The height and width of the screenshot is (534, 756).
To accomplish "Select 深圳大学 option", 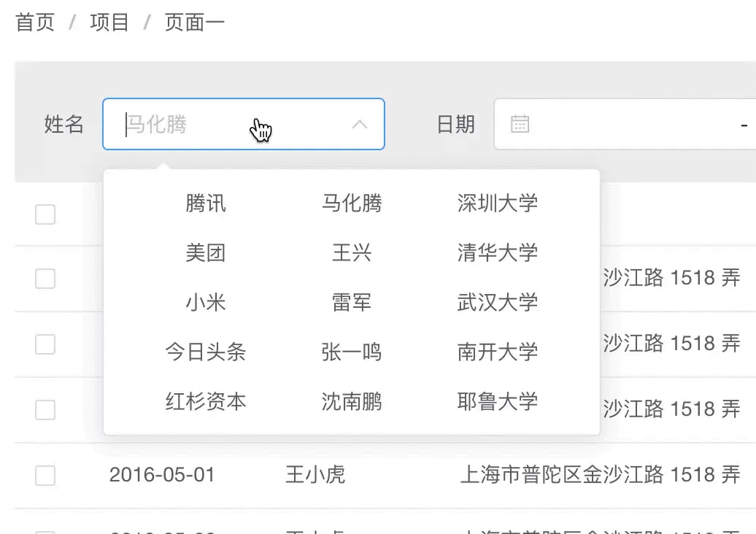I will click(x=497, y=204).
